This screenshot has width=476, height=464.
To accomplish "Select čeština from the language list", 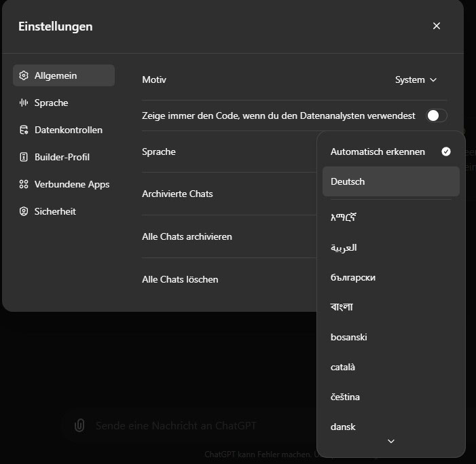I will [390, 397].
